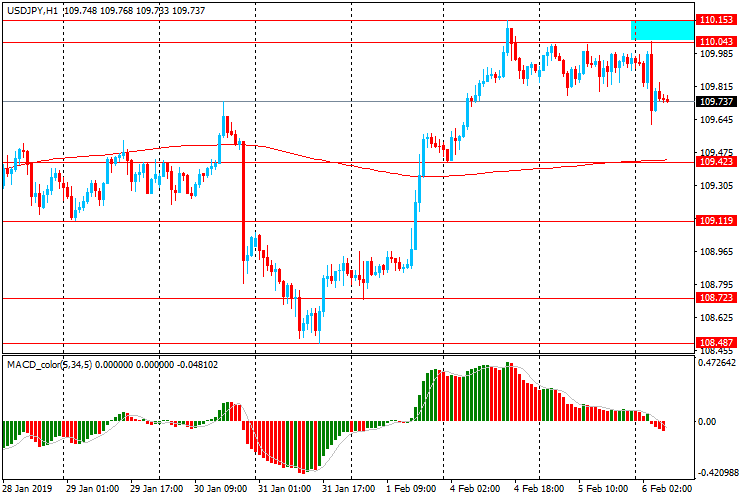
Task: Click the 109.985 price scale value
Action: point(716,54)
